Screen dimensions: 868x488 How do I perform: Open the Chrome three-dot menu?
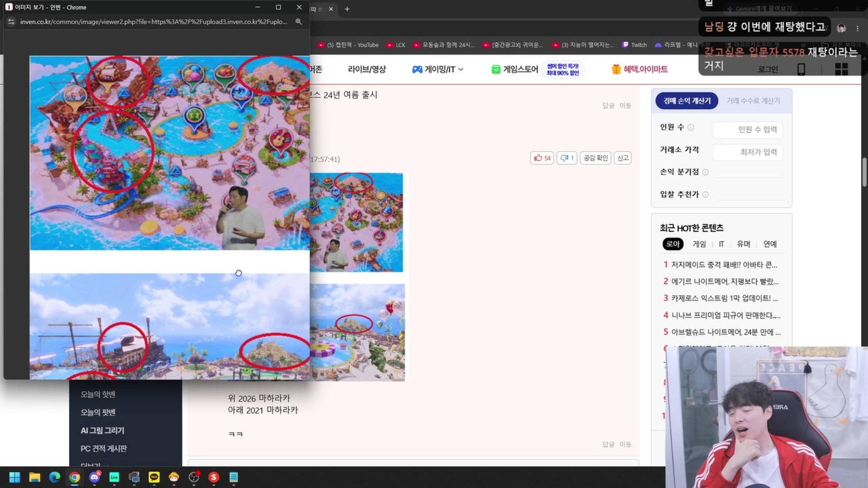point(857,28)
